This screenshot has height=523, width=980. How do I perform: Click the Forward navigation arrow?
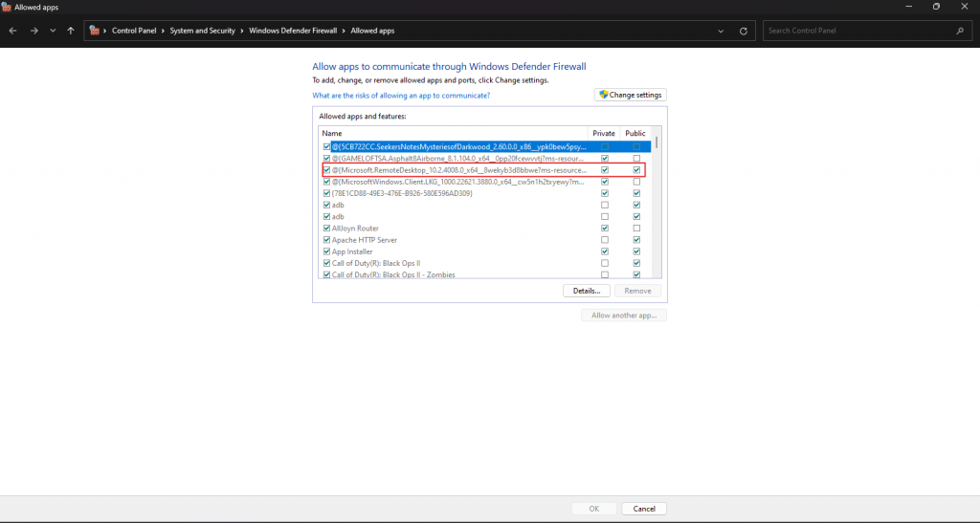pos(33,31)
